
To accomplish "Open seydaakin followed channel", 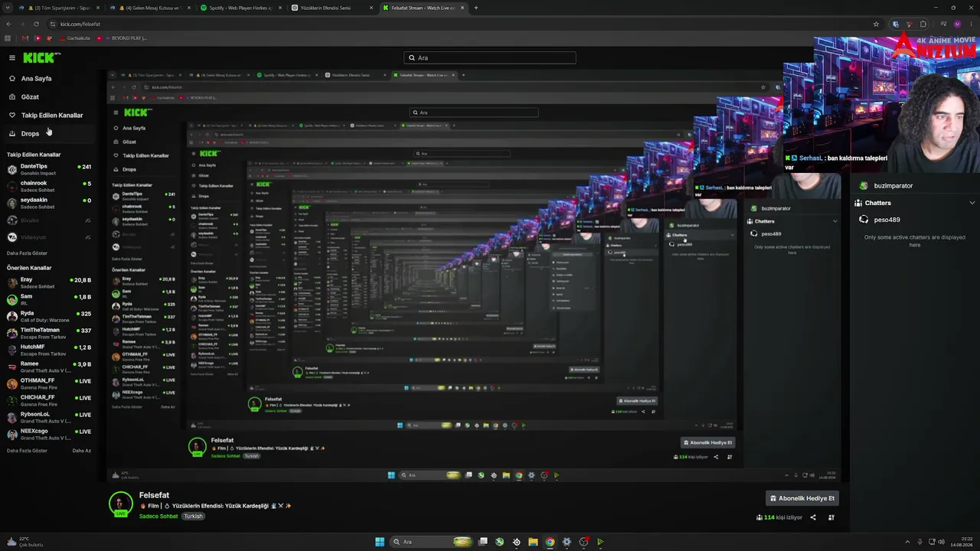I will click(49, 203).
